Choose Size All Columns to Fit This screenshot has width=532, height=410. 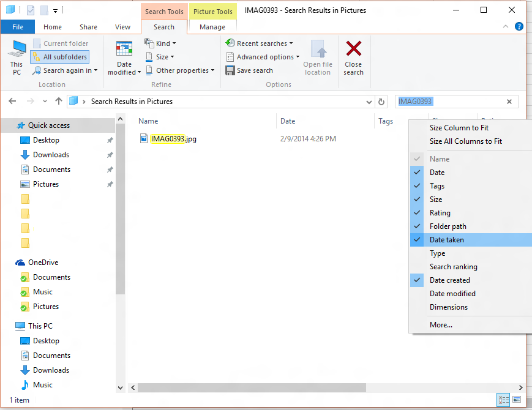465,141
